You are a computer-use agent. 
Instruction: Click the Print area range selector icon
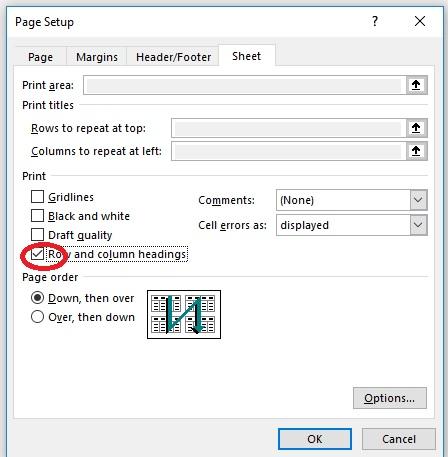416,85
